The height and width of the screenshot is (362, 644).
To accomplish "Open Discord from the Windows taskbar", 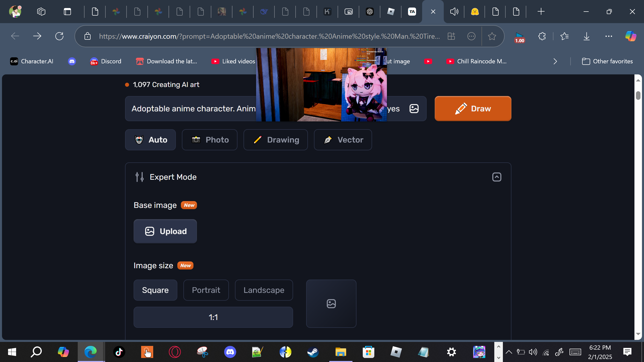I will 230,352.
